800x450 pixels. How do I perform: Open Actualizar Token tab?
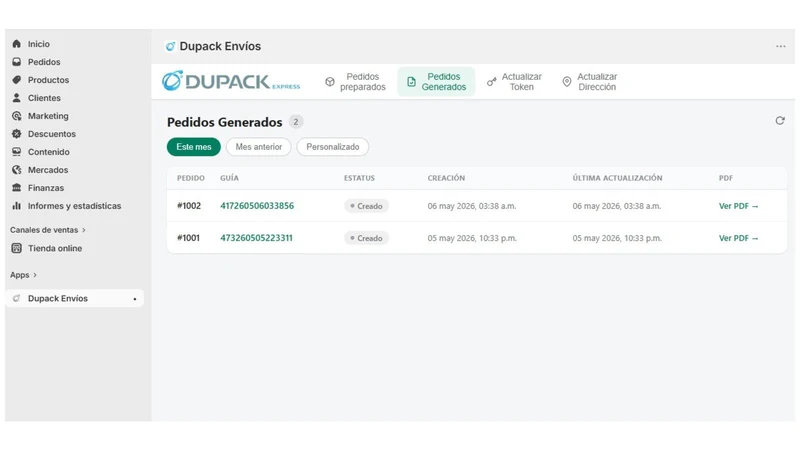point(514,82)
